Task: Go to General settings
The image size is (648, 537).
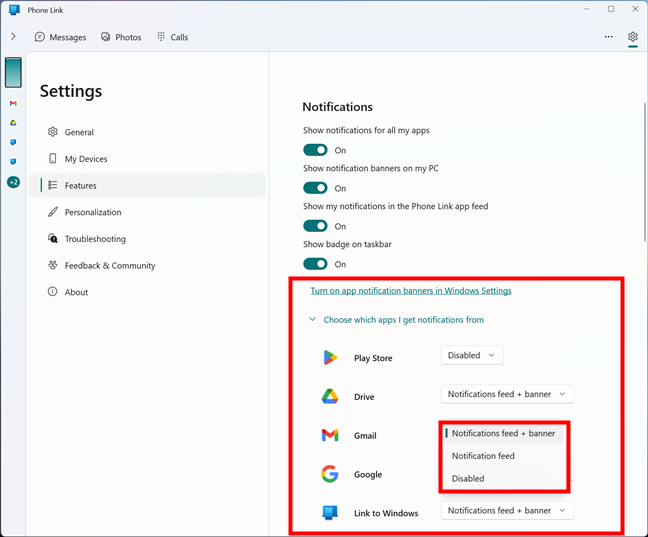Action: tap(147, 132)
